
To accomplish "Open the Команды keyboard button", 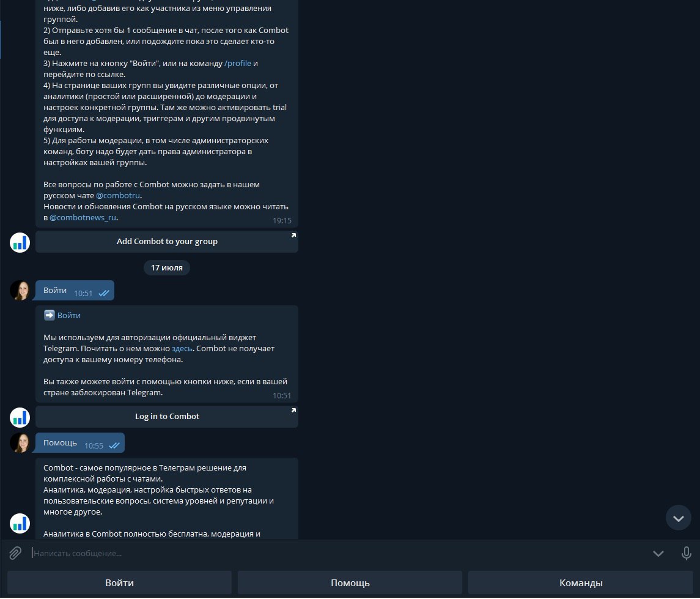I will coord(581,583).
